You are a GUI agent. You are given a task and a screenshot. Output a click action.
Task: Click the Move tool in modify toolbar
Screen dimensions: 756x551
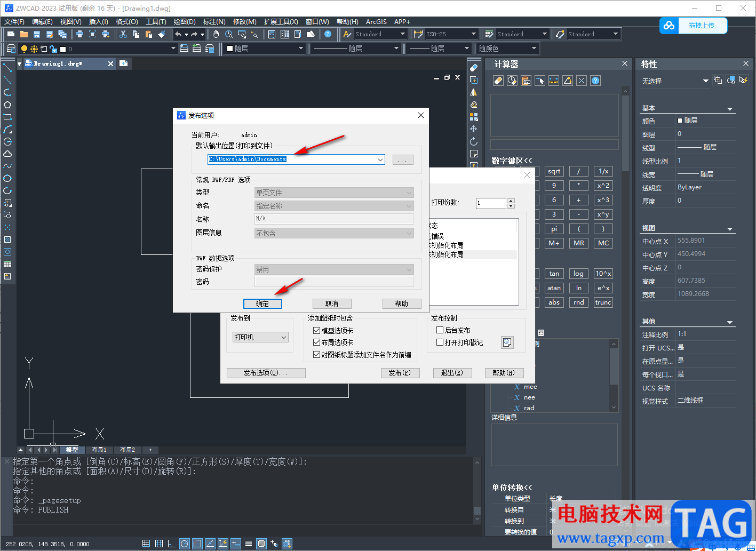(474, 129)
